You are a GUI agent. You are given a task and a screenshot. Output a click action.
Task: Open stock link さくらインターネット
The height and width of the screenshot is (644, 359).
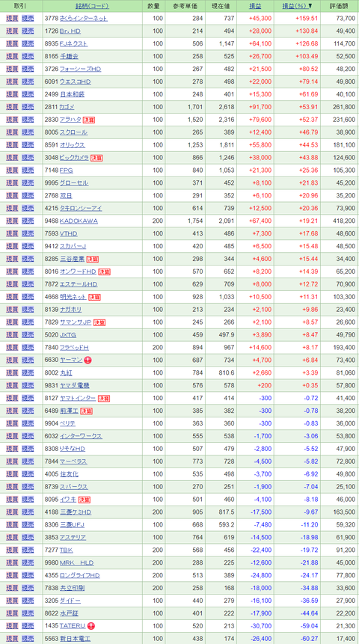point(84,19)
